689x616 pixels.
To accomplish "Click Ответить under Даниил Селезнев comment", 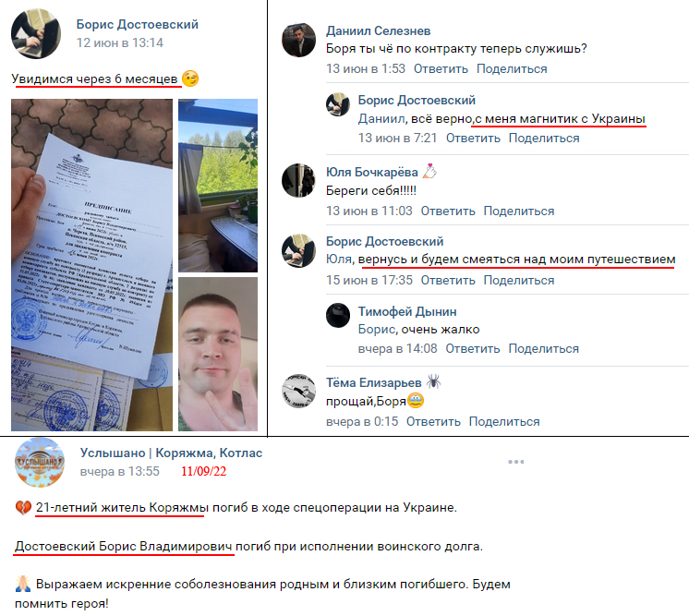I will (441, 69).
